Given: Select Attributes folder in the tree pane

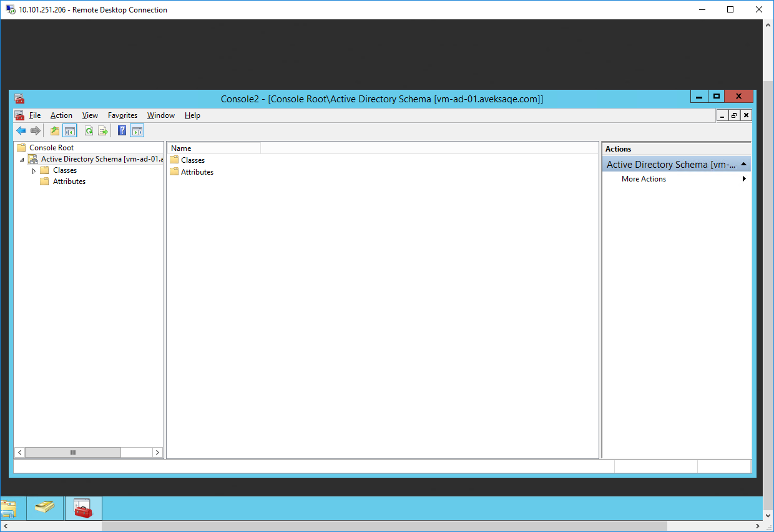Looking at the screenshot, I should [x=69, y=181].
